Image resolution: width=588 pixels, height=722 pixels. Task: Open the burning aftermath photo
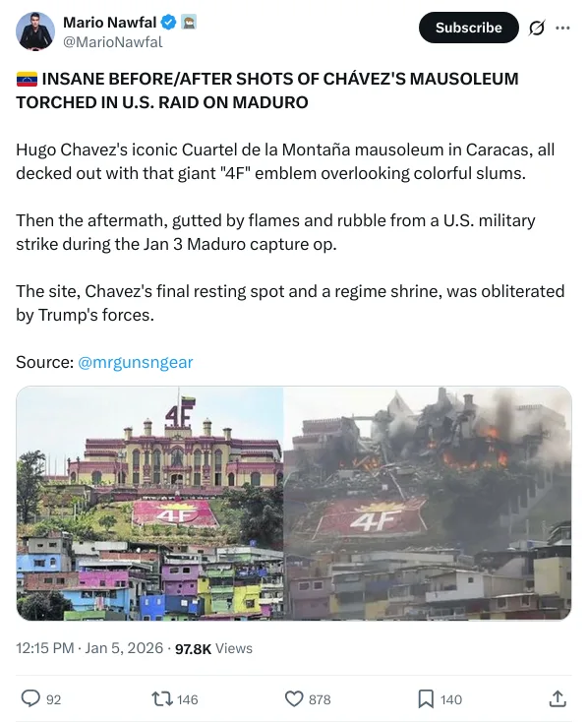[428, 504]
